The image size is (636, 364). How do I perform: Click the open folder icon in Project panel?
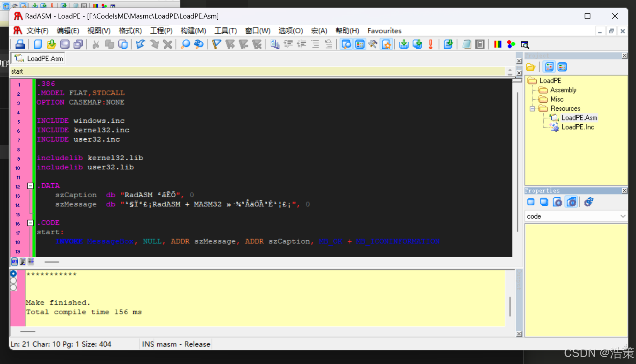[x=531, y=67]
